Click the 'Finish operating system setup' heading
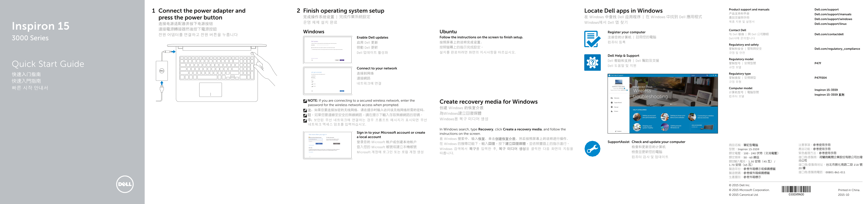This screenshot has width=868, height=204. (343, 11)
